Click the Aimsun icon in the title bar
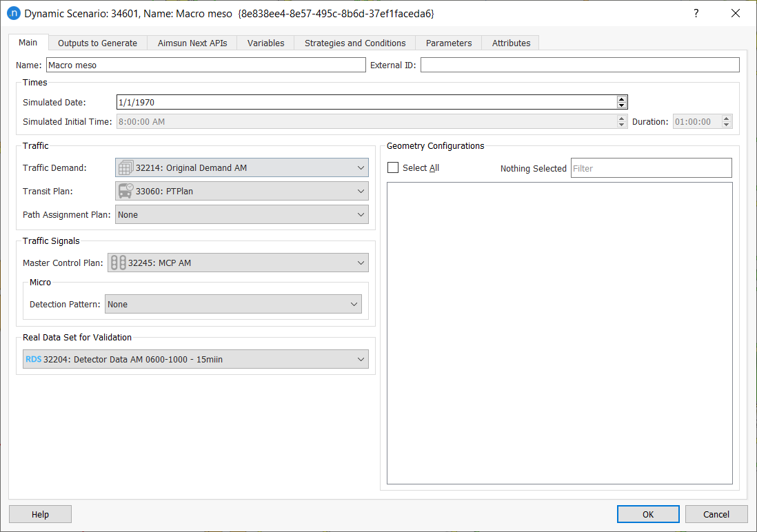The width and height of the screenshot is (757, 532). 12,14
